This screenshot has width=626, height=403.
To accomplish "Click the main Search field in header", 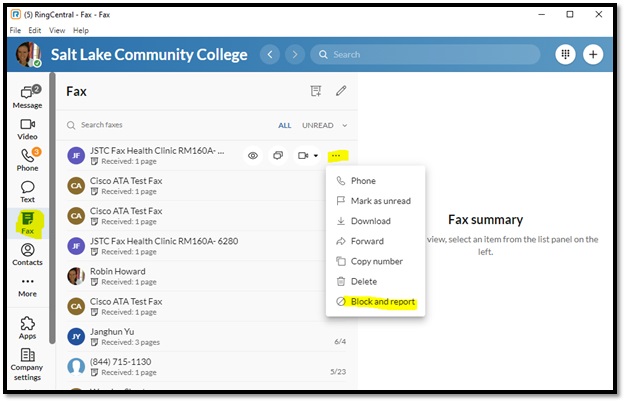I will tap(425, 54).
